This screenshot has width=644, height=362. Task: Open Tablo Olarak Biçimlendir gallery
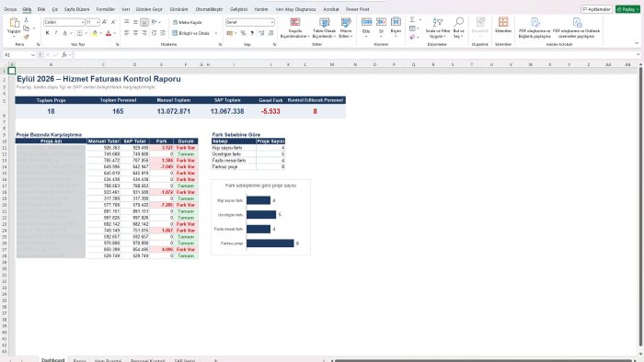click(324, 28)
